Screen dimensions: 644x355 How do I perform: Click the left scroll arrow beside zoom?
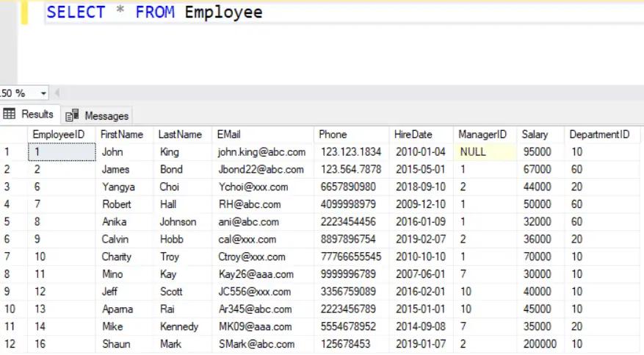(x=57, y=93)
